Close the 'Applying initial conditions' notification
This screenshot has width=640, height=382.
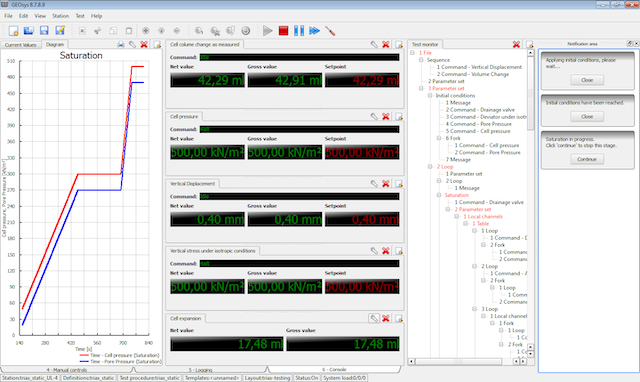pos(587,80)
